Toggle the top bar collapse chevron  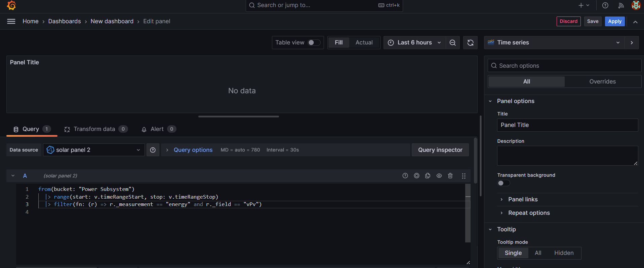(x=635, y=22)
